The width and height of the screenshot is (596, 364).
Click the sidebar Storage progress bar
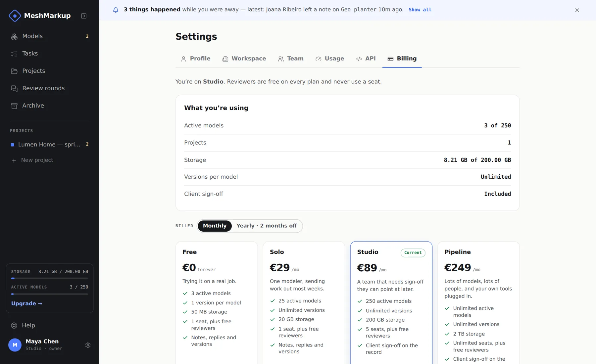pyautogui.click(x=50, y=278)
